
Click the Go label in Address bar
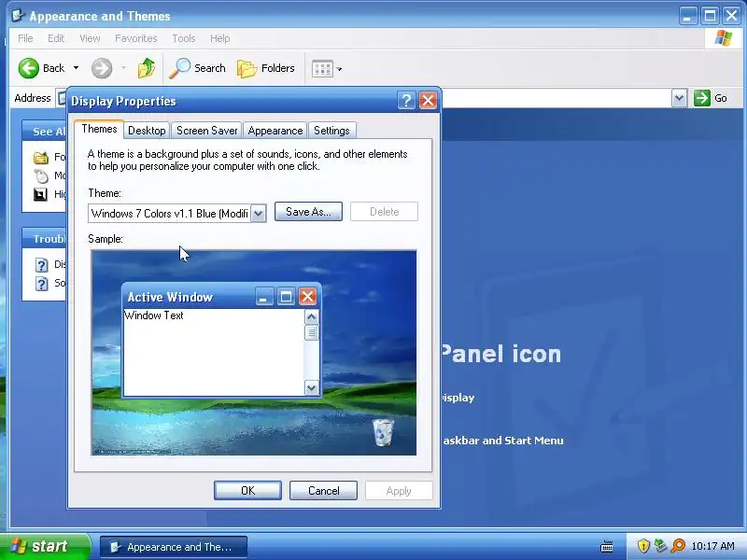point(720,98)
